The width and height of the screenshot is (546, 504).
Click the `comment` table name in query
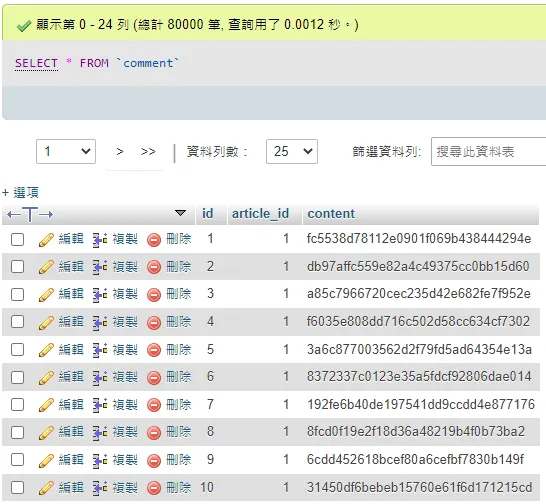click(x=148, y=63)
